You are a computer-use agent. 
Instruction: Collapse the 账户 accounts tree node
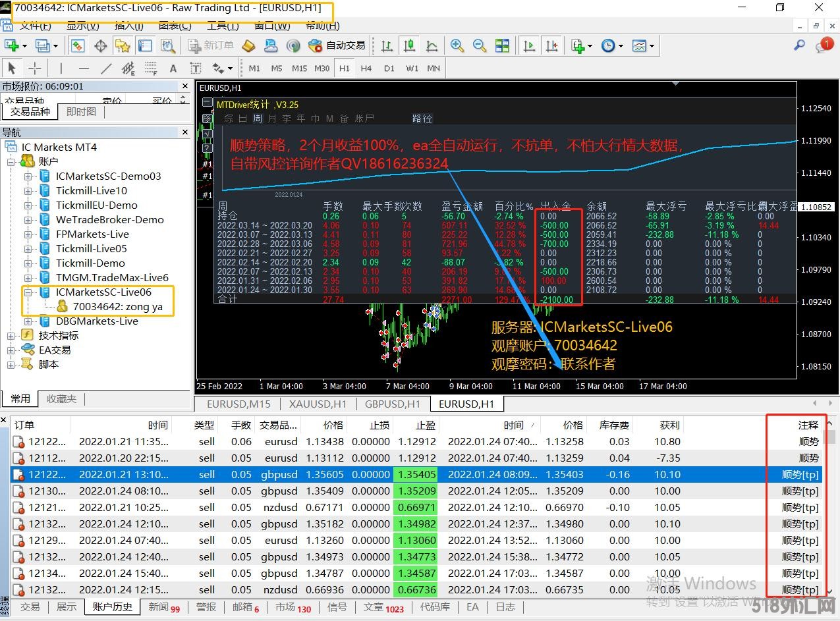(12, 161)
